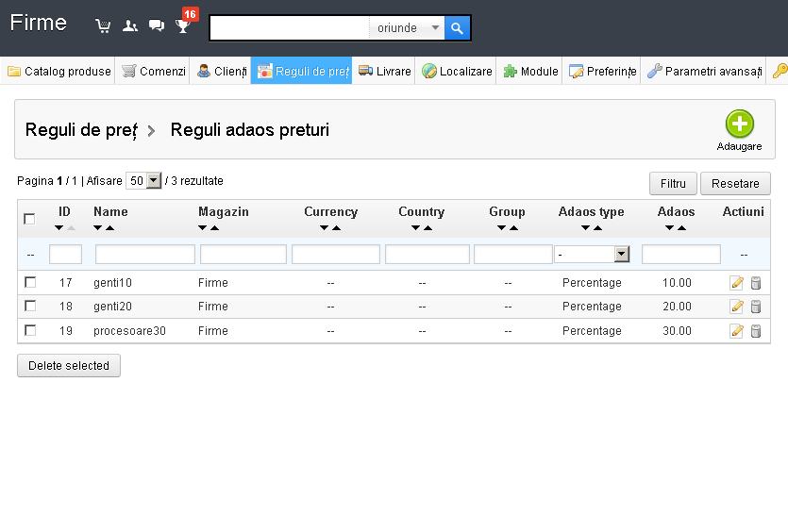
Task: Open the Catalog produse menu tab
Action: [x=59, y=72]
